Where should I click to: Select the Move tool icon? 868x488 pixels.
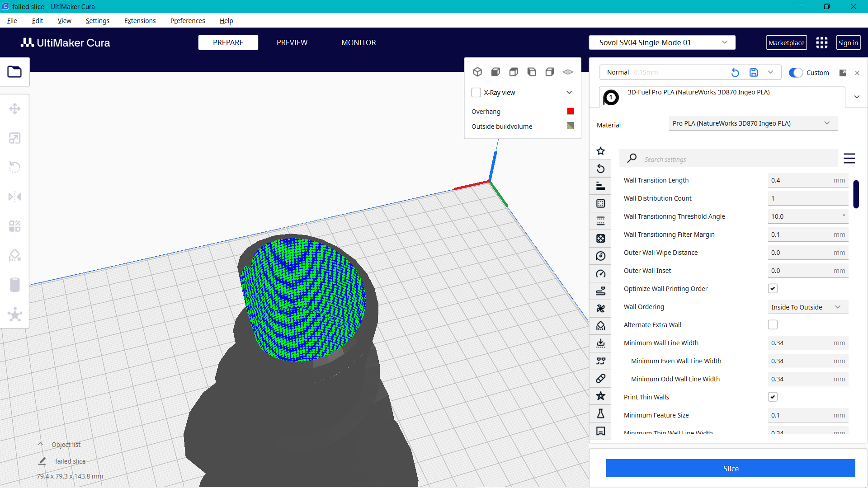[x=14, y=109]
